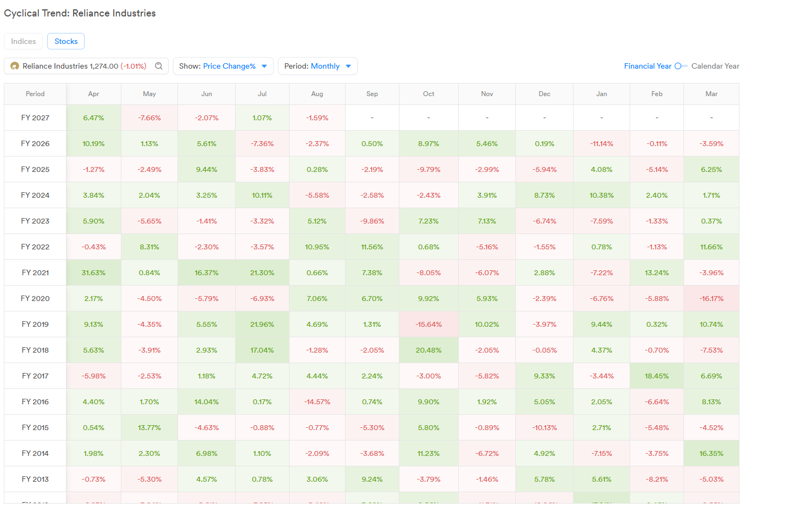This screenshot has width=812, height=507.
Task: Click the 6.47% cell for FY 2027 Apr
Action: coord(94,118)
